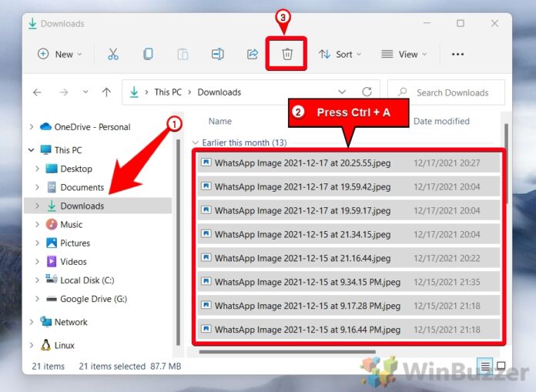Go forward with the right arrow
Viewport: 536px width, 392px height.
[64, 92]
